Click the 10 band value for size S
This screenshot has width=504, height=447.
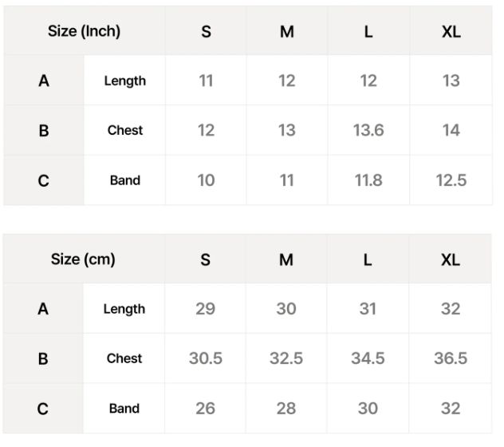tap(206, 180)
